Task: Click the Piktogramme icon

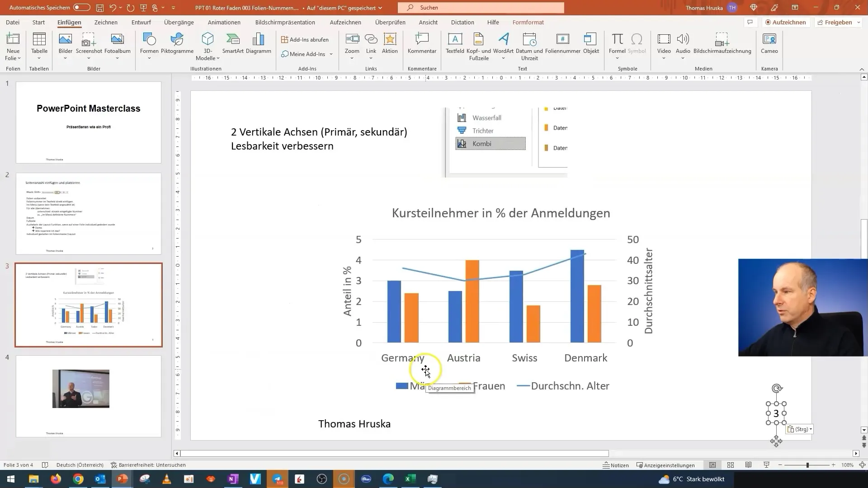Action: coord(177,40)
